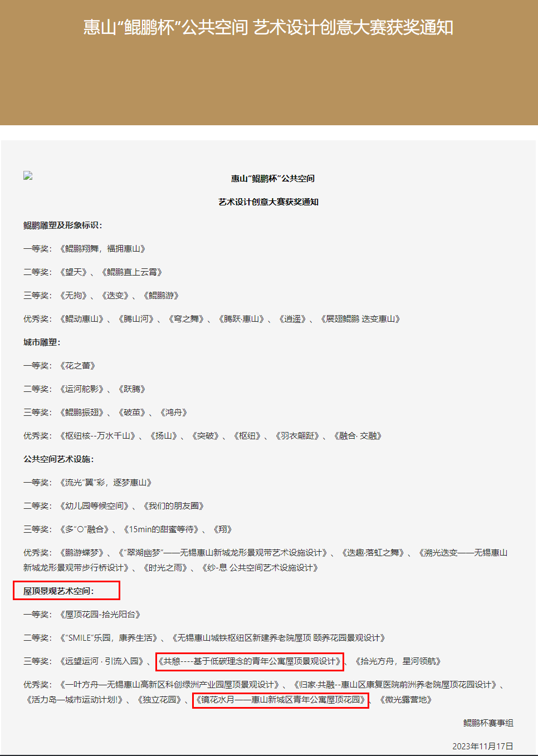Select the 《鲲鹏翔舞，福拥惠山》 first prize entry
This screenshot has height=756, width=538.
[102, 249]
